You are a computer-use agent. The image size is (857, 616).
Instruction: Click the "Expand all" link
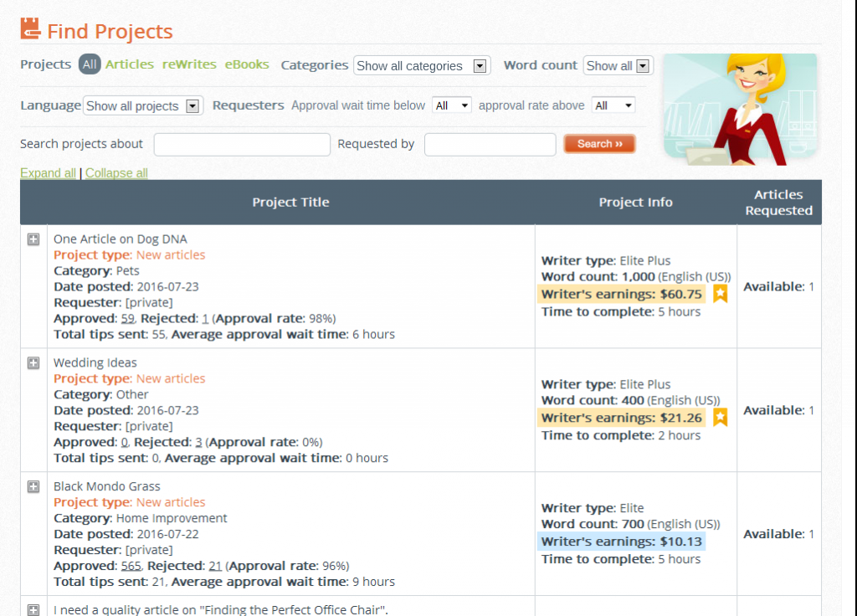tap(48, 172)
